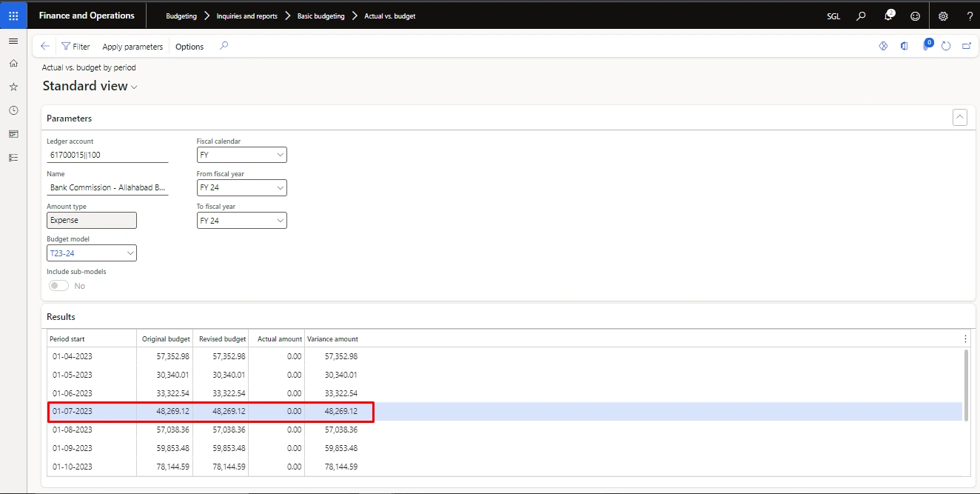Click the feedback smiley icon
Screen dimensions: 980x494
916,16
